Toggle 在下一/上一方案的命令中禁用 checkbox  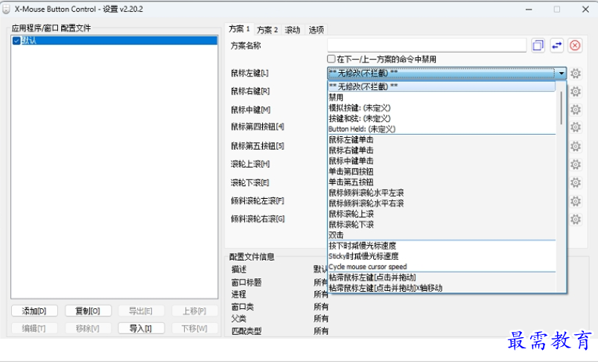pos(331,59)
